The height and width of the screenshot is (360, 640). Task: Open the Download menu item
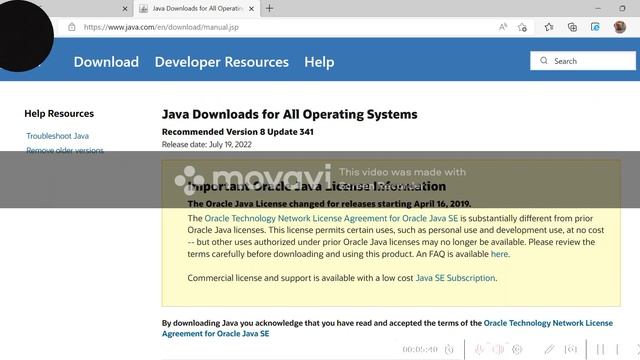coord(106,62)
